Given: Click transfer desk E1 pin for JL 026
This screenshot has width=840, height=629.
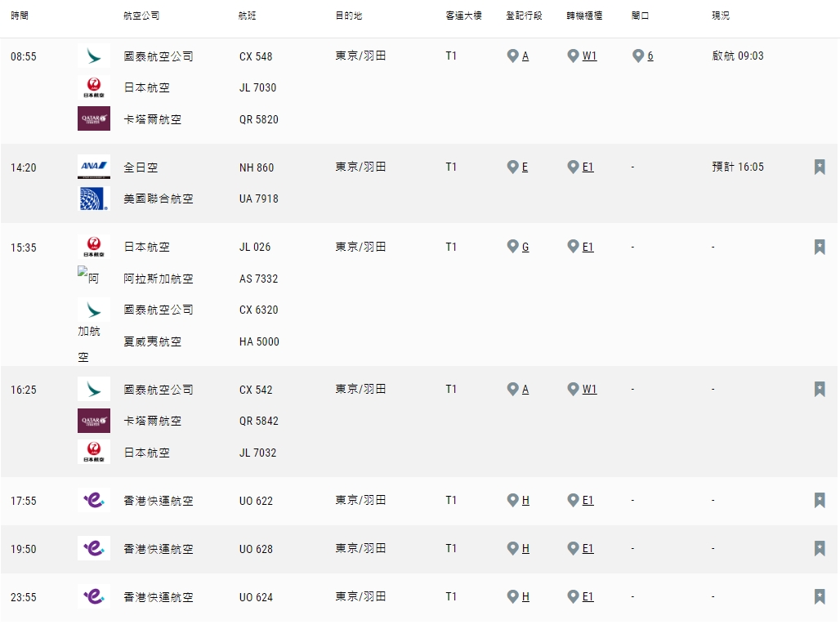Looking at the screenshot, I should pyautogui.click(x=573, y=246).
